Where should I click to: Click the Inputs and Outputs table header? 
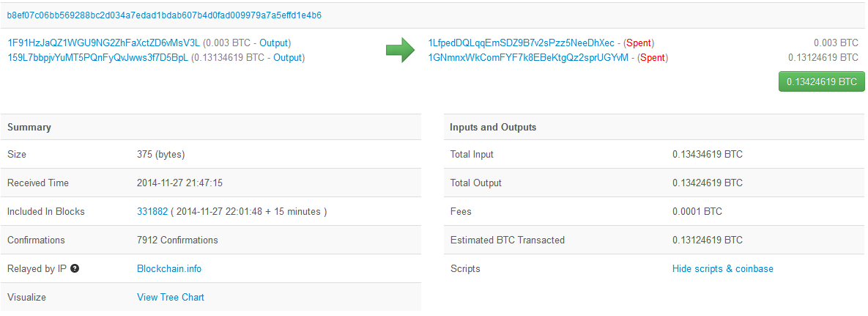coord(654,127)
